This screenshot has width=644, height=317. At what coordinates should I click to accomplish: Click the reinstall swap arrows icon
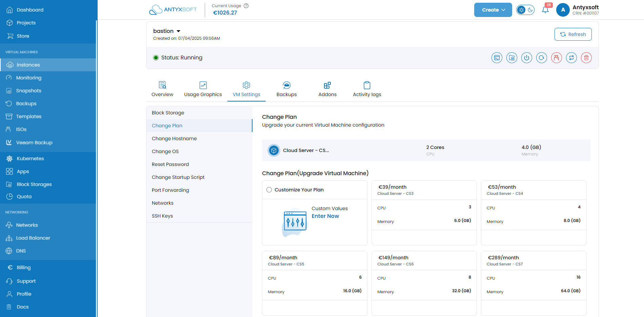coord(571,58)
